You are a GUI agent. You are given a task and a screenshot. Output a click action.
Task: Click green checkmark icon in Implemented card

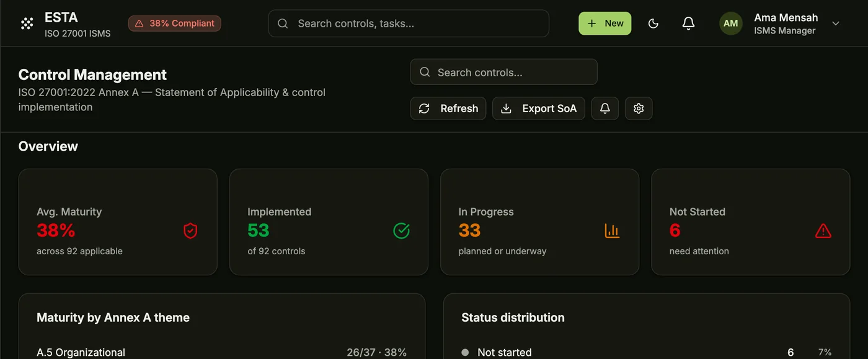pos(401,231)
